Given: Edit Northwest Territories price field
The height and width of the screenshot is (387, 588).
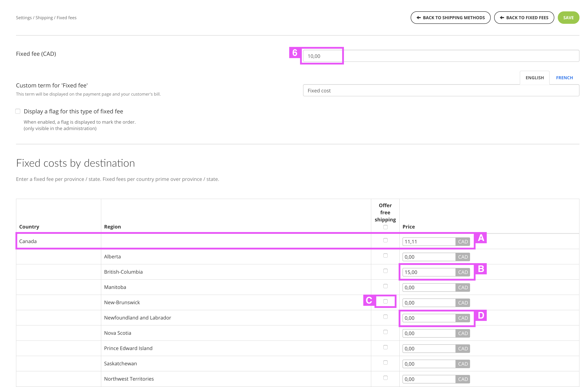Looking at the screenshot, I should (429, 379).
